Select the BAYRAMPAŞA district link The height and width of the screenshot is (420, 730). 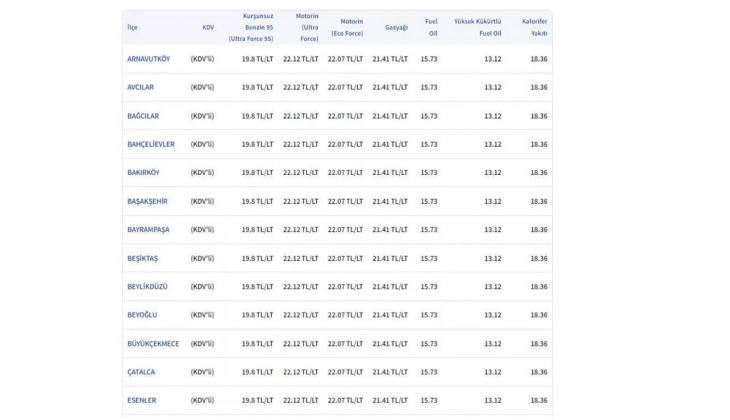[148, 229]
